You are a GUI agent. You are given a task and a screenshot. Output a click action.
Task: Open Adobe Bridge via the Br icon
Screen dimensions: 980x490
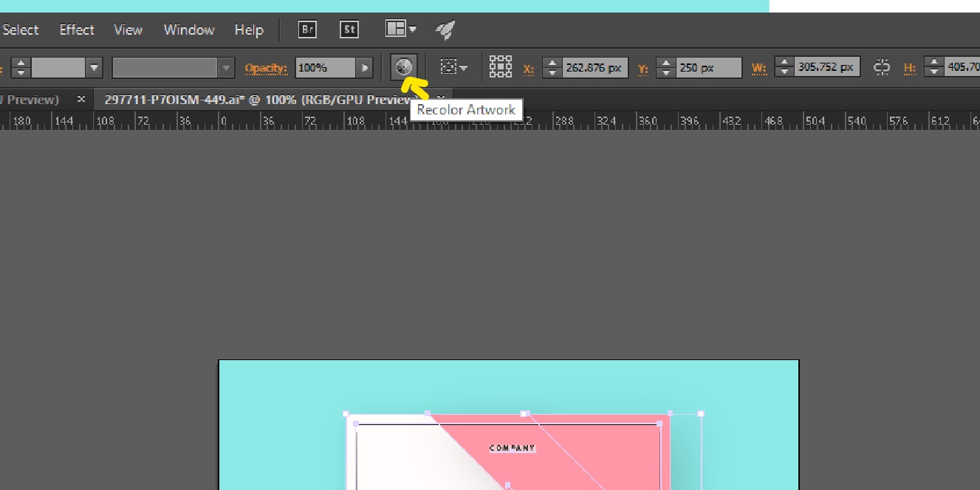[x=307, y=30]
